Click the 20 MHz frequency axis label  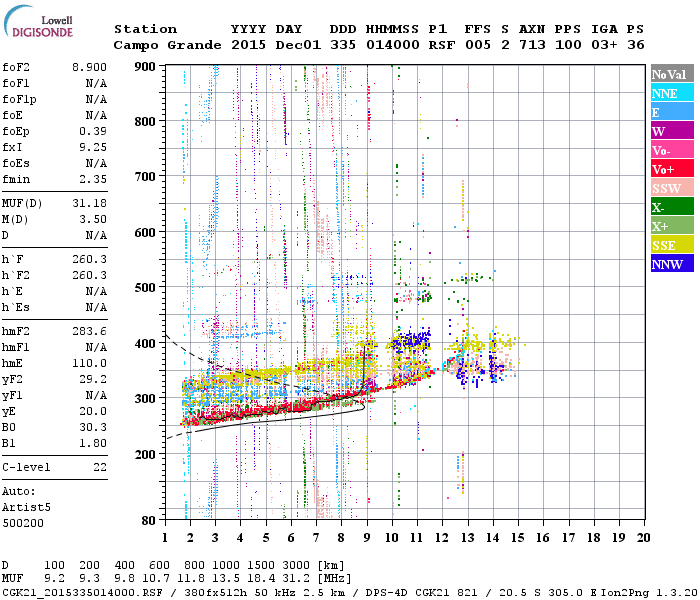tap(643, 538)
